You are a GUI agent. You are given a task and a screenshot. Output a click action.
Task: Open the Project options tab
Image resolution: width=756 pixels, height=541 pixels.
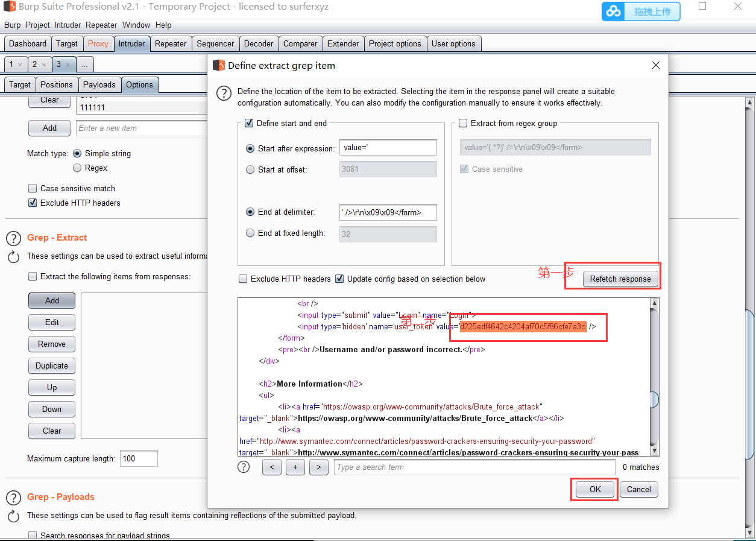[395, 44]
